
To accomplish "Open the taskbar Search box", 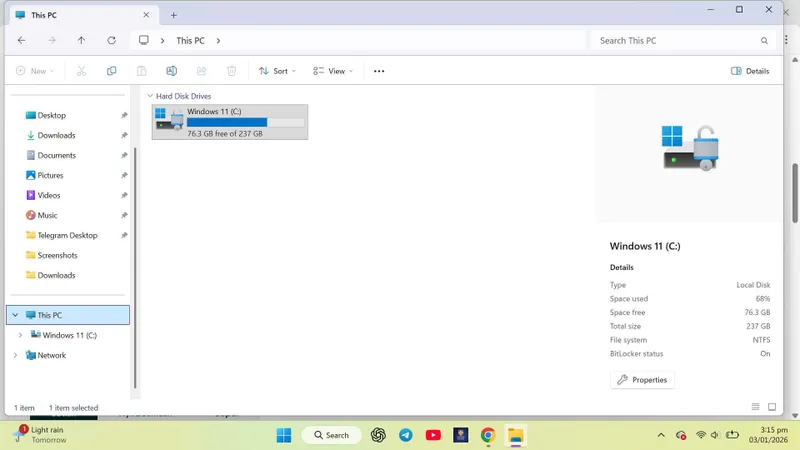I will [x=332, y=435].
